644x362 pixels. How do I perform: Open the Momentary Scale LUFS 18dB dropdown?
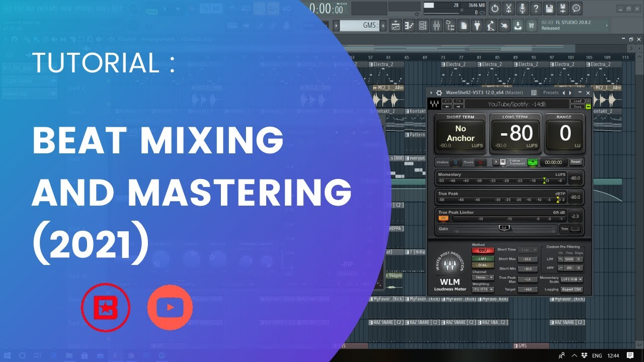click(571, 280)
